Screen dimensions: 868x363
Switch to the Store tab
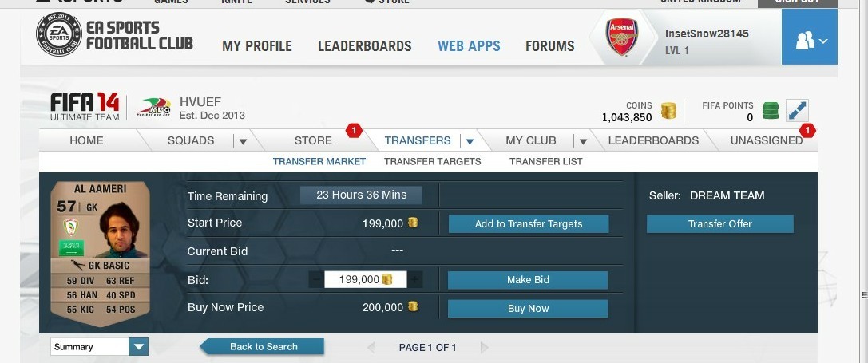click(x=313, y=140)
